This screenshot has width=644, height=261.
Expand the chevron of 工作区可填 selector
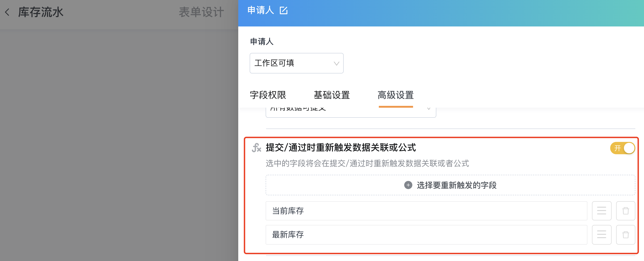337,63
